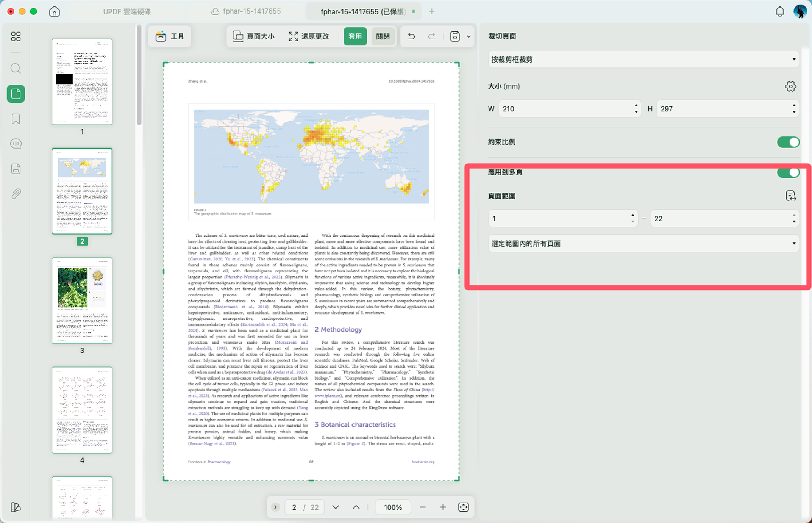
Task: Click the page range swap icon
Action: pyautogui.click(x=790, y=196)
